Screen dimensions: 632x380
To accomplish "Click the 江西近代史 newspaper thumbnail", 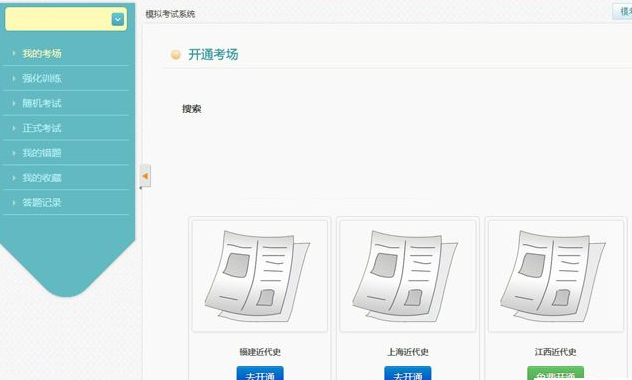I will click(556, 276).
